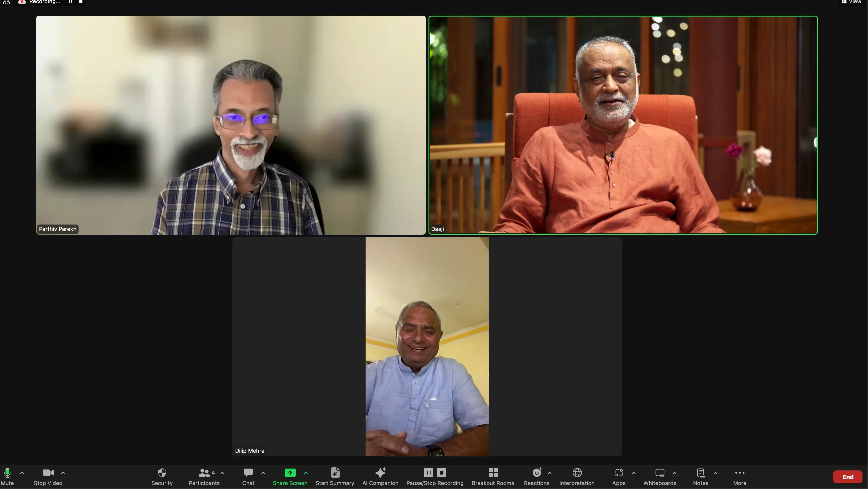The image size is (868, 489).
Task: Open the Participants panel
Action: click(204, 476)
